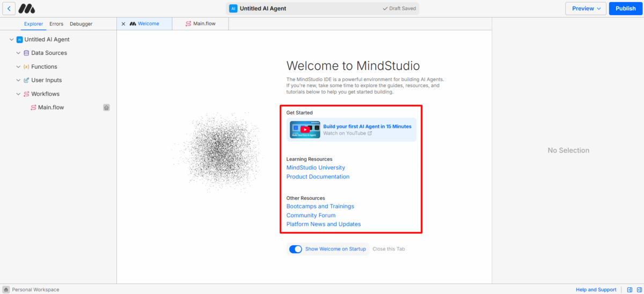Click the MindStudio logo in the header
Screen dimensions: 644x294
coord(27,9)
